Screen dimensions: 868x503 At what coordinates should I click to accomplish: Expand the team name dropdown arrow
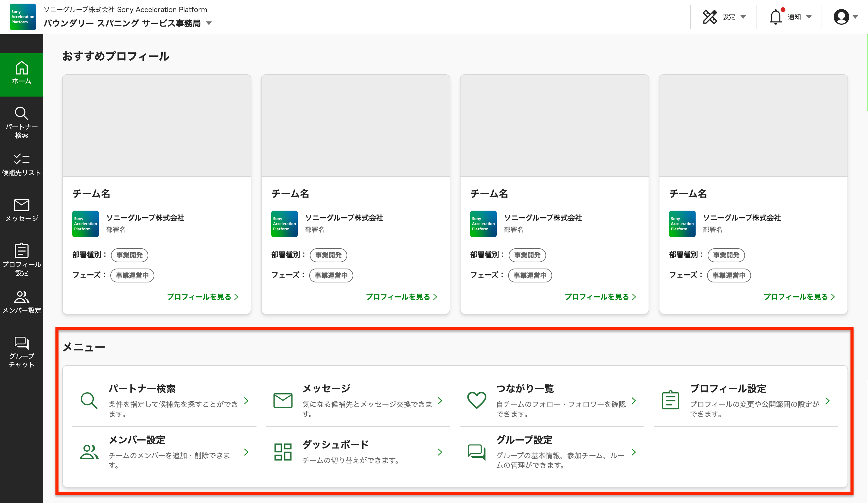(x=209, y=24)
